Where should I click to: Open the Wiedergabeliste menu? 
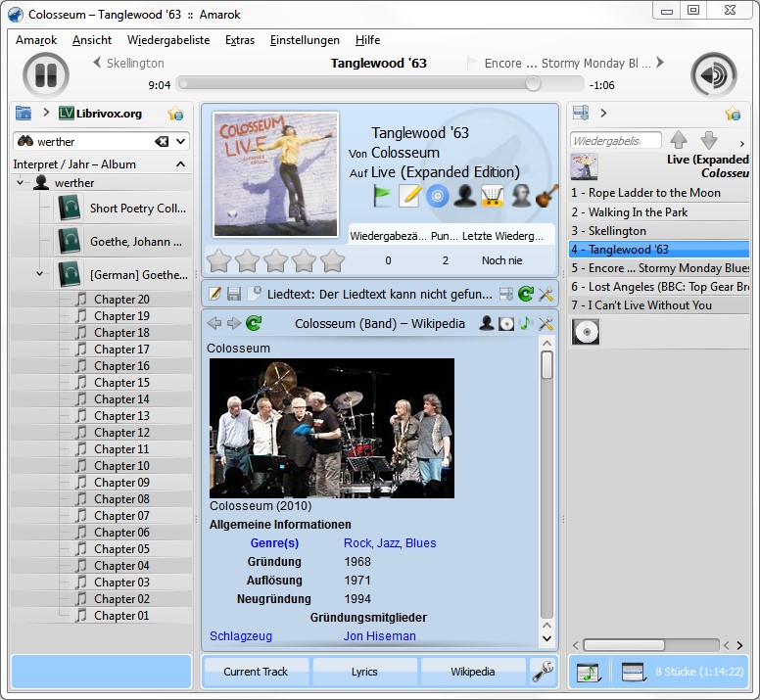[x=168, y=40]
